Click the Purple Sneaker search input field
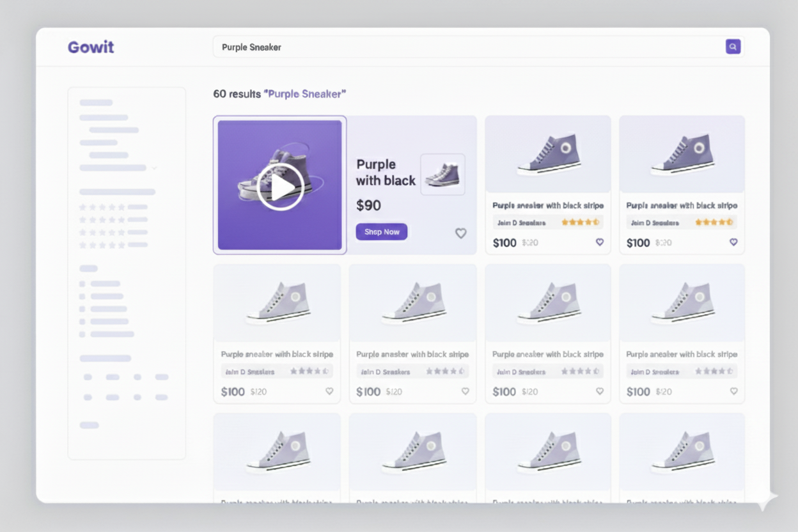This screenshot has width=798, height=532. [467, 47]
